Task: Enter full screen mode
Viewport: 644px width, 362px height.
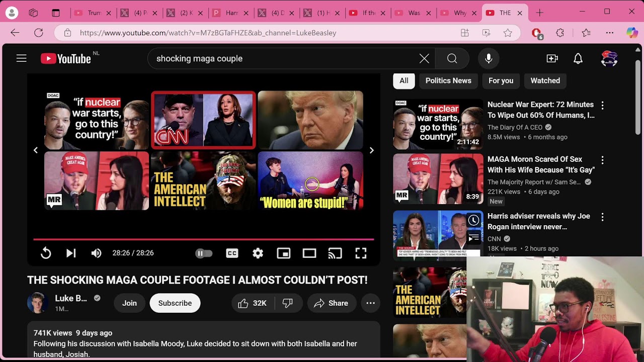Action: point(361,253)
